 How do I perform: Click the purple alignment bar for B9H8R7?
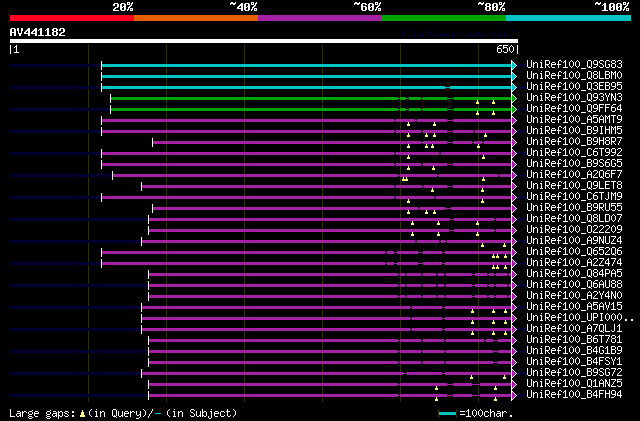(332, 143)
